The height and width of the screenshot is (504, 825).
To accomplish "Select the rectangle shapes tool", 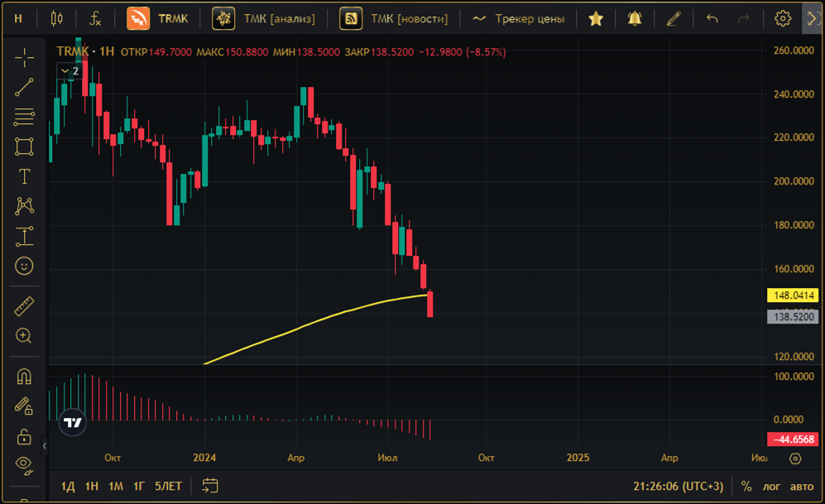I will (x=24, y=146).
